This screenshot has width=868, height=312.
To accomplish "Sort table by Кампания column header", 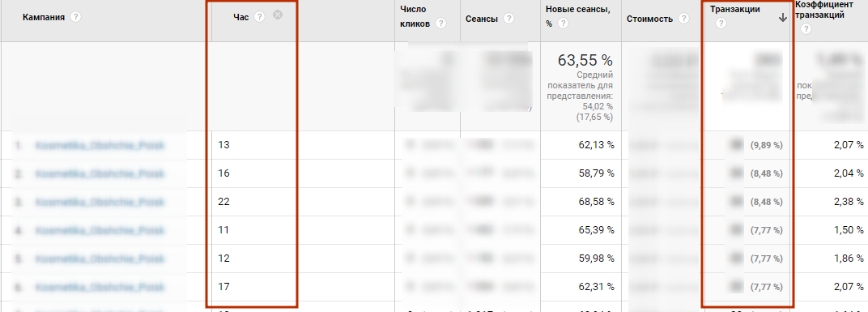I will [x=44, y=18].
